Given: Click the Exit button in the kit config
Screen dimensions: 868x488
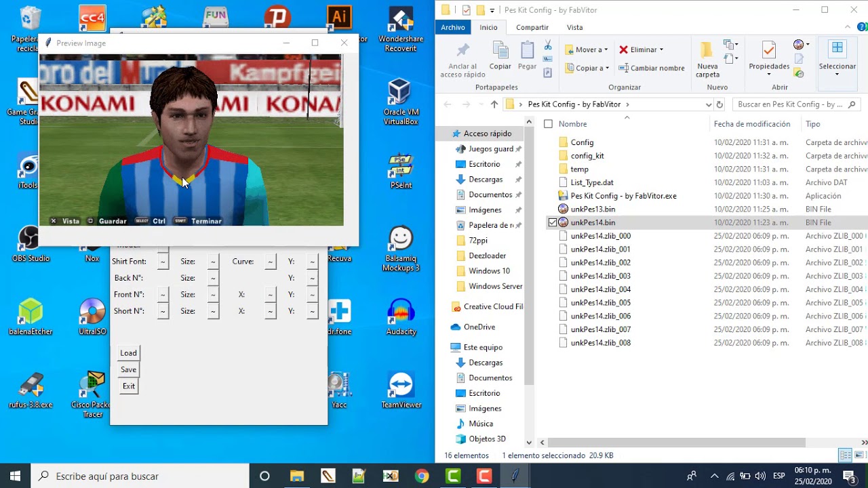Looking at the screenshot, I should 129,386.
